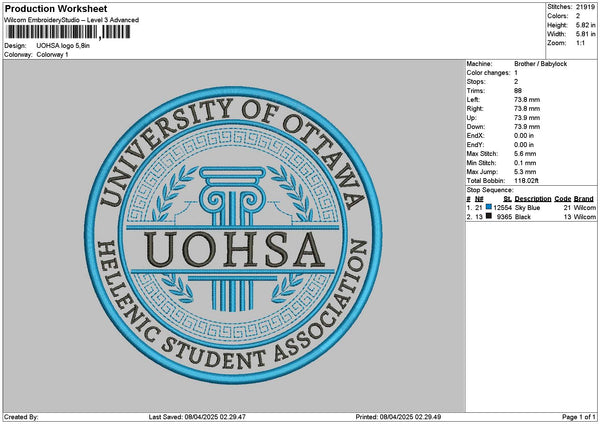Click the "Page 1 of 1" indicator
The width and height of the screenshot is (600, 424).
pyautogui.click(x=579, y=417)
